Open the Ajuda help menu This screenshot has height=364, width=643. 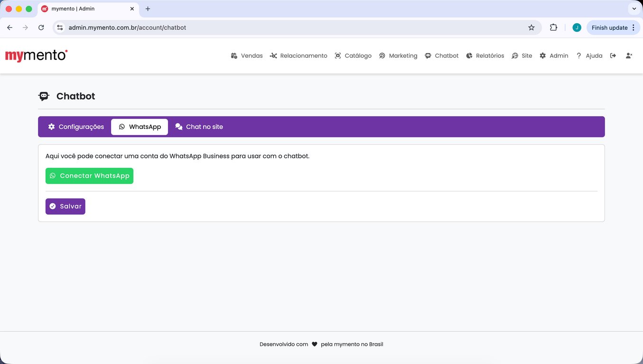(589, 55)
